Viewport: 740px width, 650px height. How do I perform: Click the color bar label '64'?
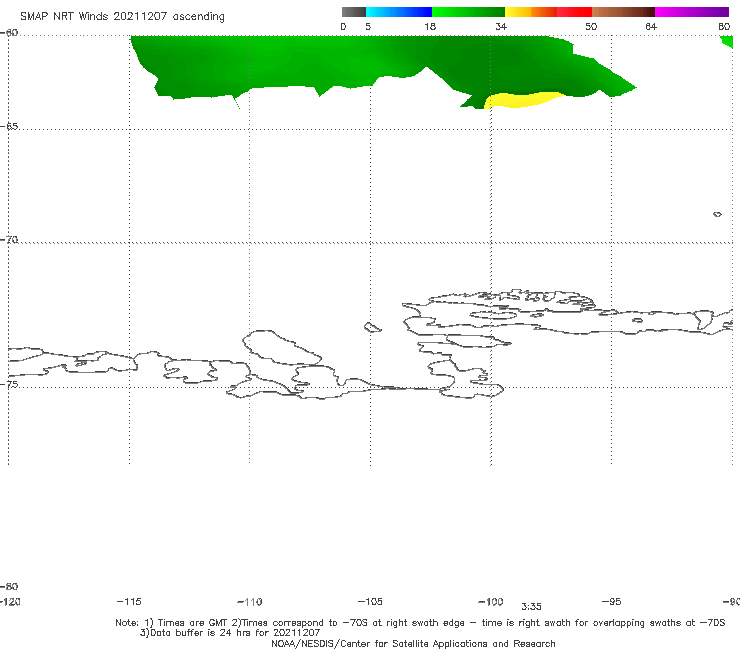[651, 26]
